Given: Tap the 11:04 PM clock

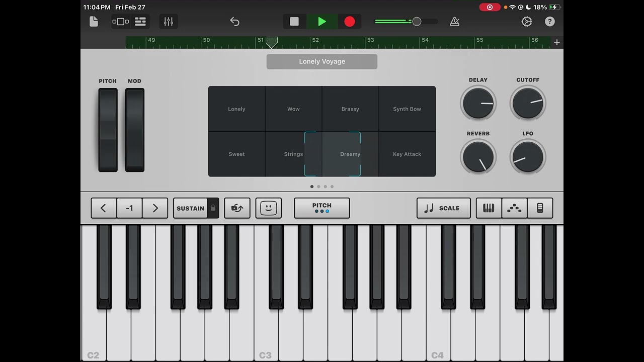Looking at the screenshot, I should coord(97,7).
